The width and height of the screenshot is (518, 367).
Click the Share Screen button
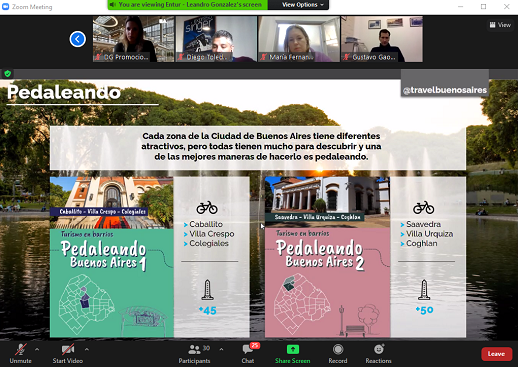(x=293, y=354)
